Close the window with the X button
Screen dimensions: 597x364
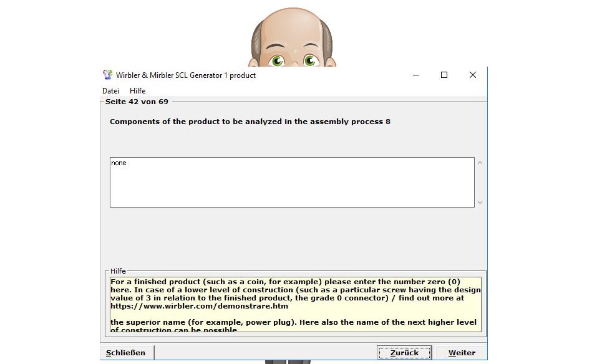pyautogui.click(x=472, y=75)
